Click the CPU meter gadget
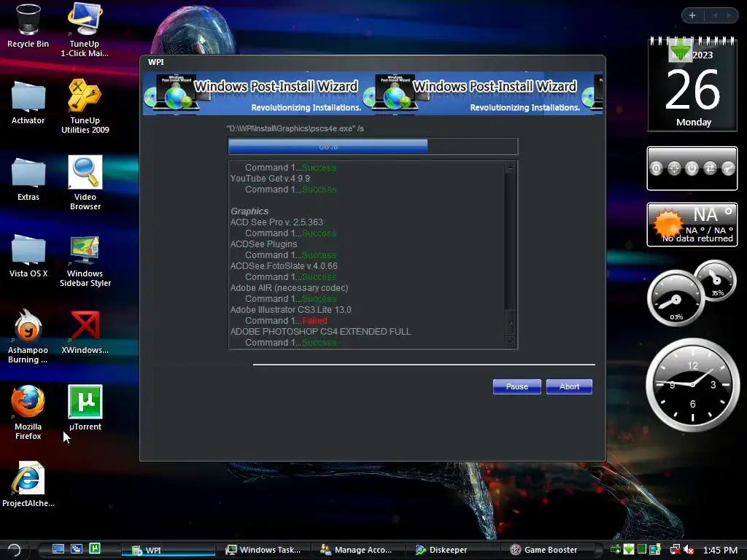The image size is (747, 560). point(691,293)
